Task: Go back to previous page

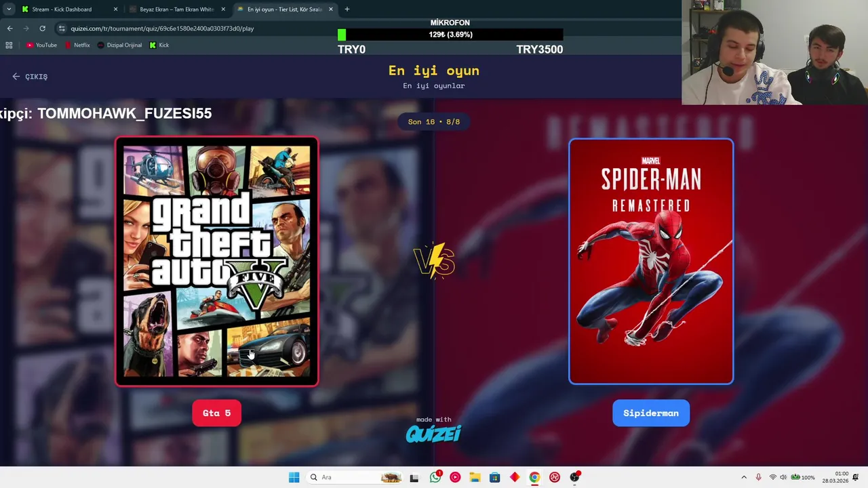Action: 9,28
